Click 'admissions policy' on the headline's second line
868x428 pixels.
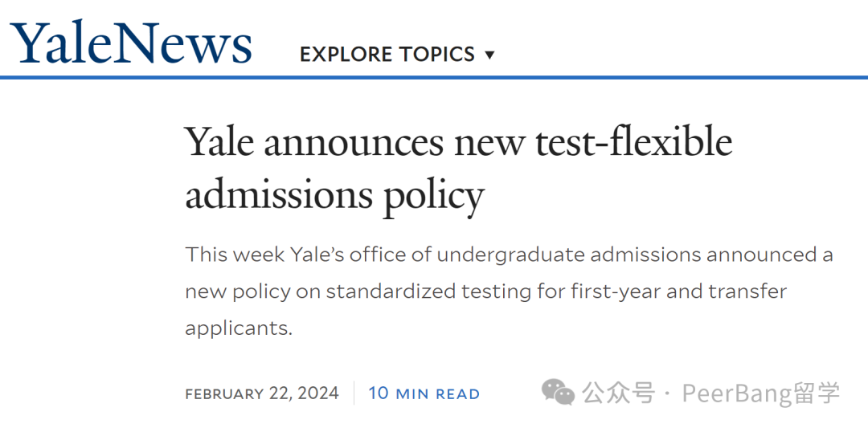[x=335, y=197]
